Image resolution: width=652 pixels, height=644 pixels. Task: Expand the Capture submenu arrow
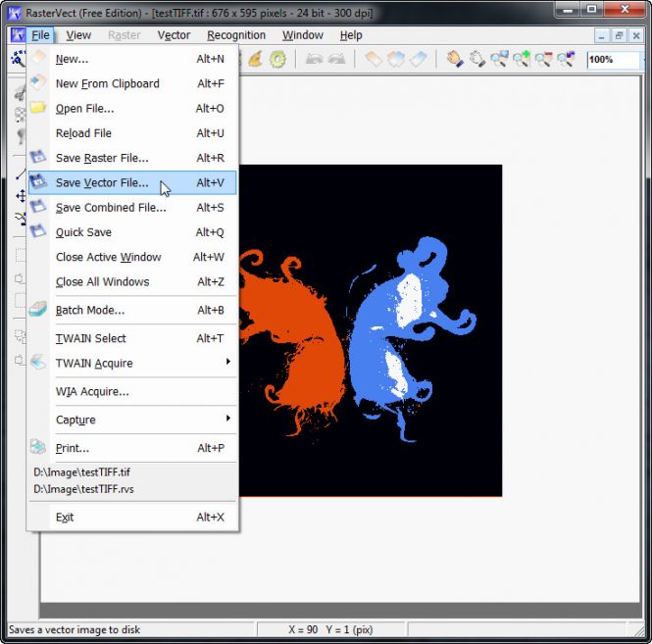pos(228,420)
